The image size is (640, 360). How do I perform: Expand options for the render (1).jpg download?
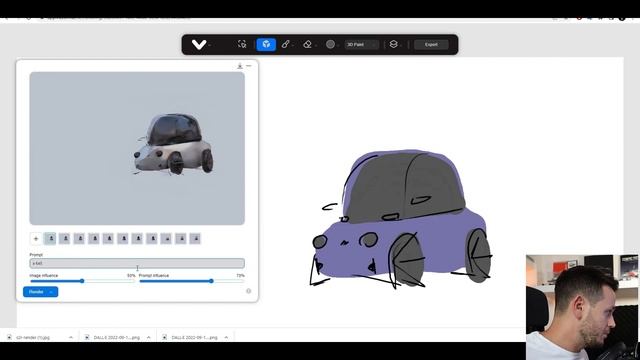click(x=71, y=338)
